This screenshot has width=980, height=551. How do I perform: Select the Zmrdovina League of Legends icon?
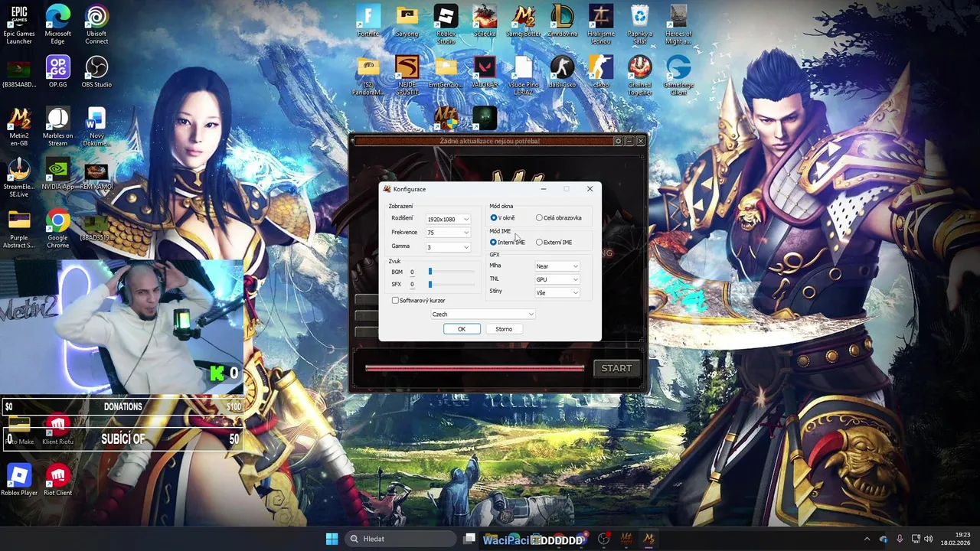[x=562, y=21]
